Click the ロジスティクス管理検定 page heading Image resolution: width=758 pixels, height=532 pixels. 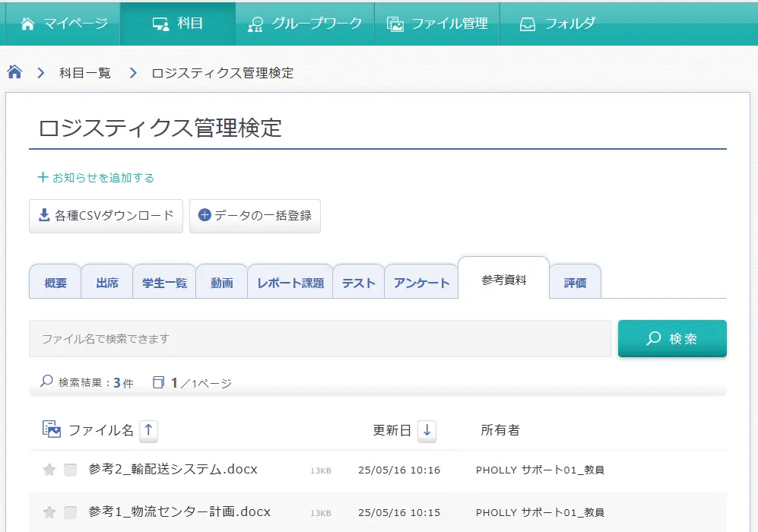pyautogui.click(x=160, y=128)
